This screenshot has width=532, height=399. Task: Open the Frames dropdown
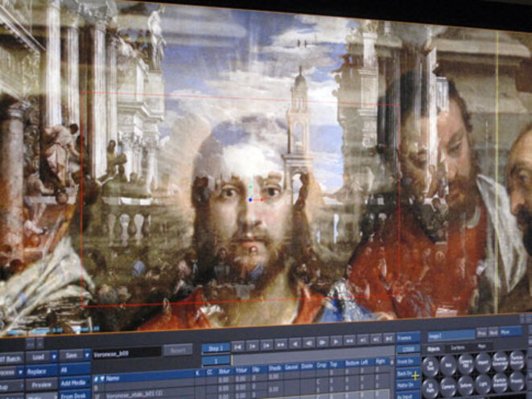(409, 338)
